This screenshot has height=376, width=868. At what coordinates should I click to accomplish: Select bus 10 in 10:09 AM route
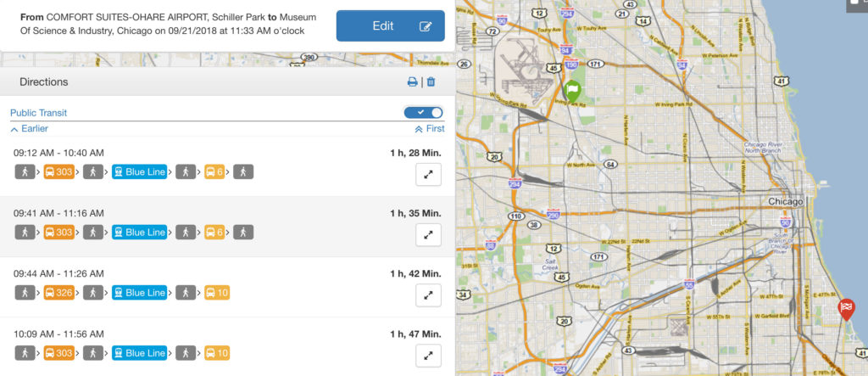point(216,353)
